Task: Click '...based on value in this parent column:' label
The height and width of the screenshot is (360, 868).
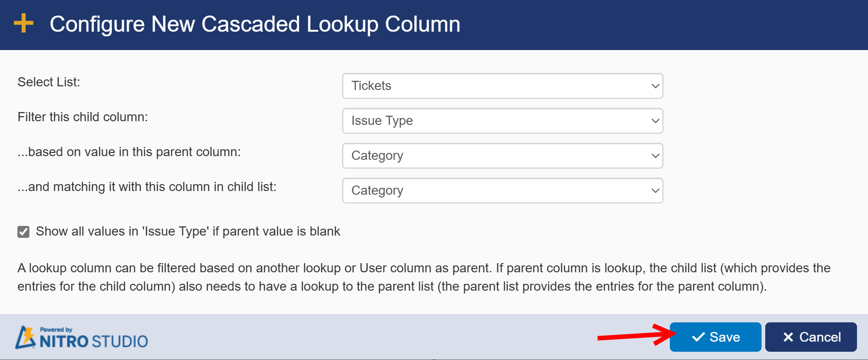Action: click(x=129, y=152)
